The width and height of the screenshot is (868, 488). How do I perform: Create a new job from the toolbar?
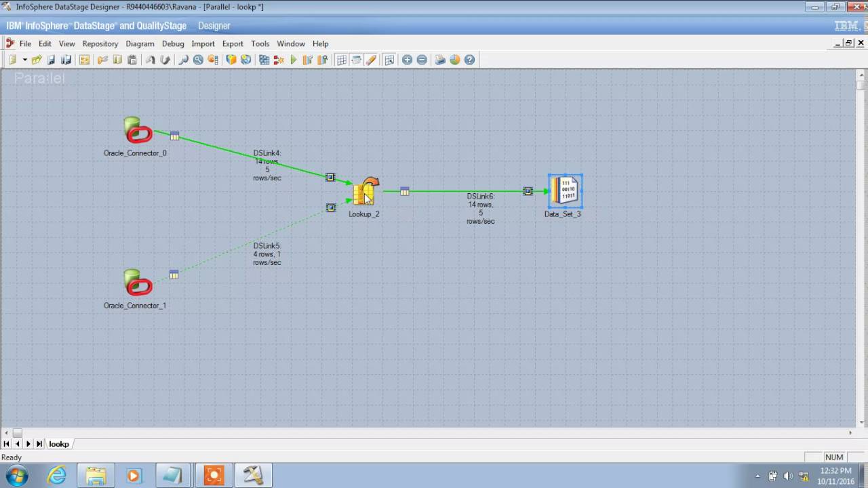(13, 60)
